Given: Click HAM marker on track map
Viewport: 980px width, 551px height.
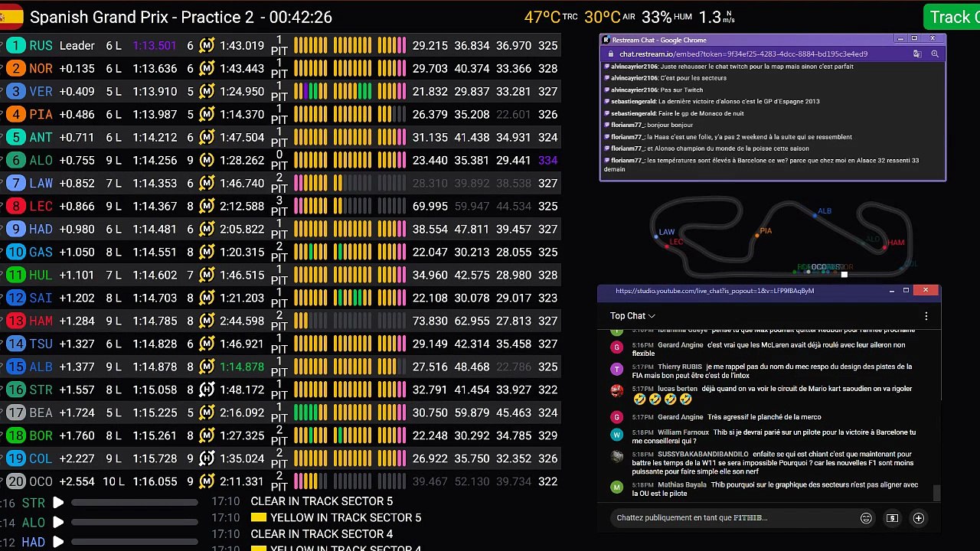Looking at the screenshot, I should [884, 246].
